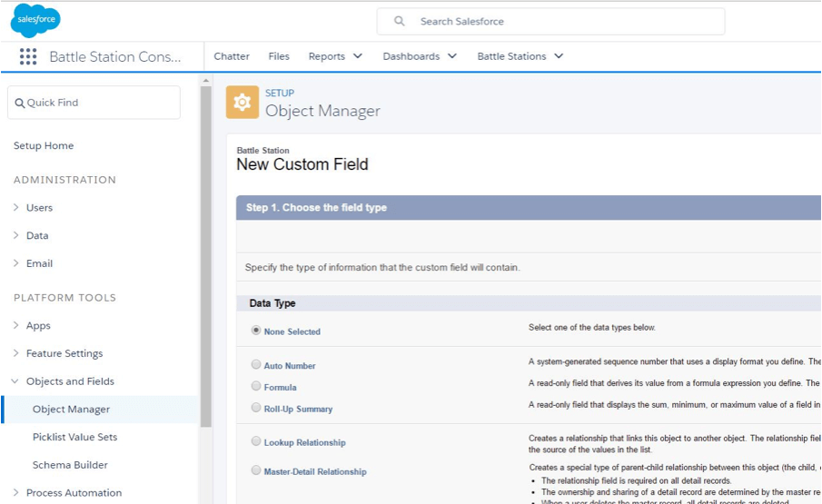Pick the Lookup Relationship radio button
This screenshot has width=822, height=504.
(256, 441)
